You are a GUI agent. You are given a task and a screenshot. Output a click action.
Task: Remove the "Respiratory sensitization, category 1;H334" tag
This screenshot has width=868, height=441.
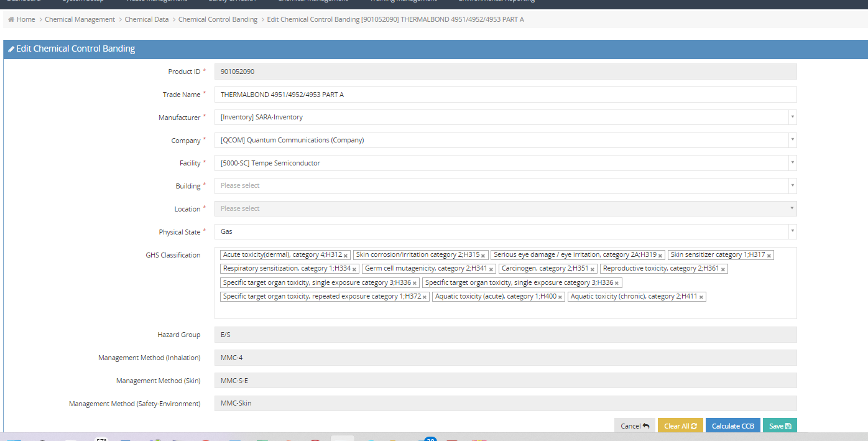(353, 268)
